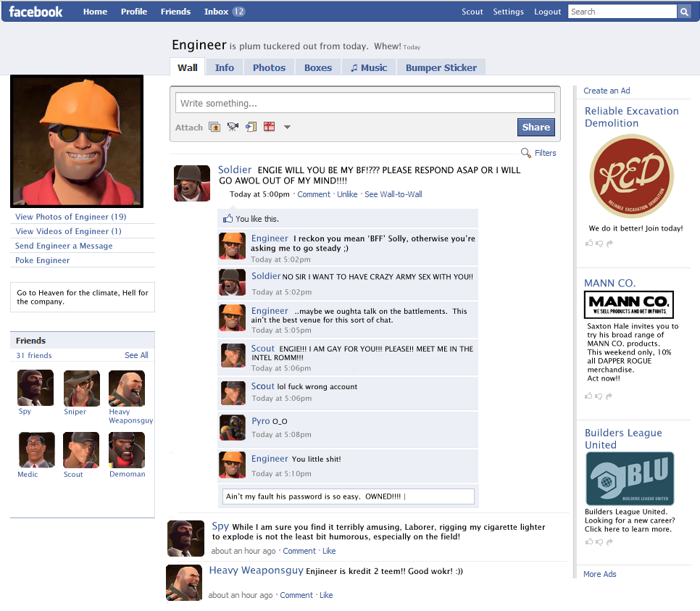Image resolution: width=700 pixels, height=611 pixels.
Task: Open the Inbox with 12 messages
Action: tap(224, 12)
